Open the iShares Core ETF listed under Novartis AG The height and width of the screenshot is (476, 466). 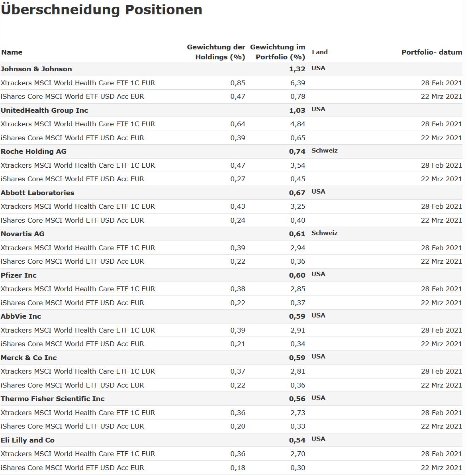(72, 261)
